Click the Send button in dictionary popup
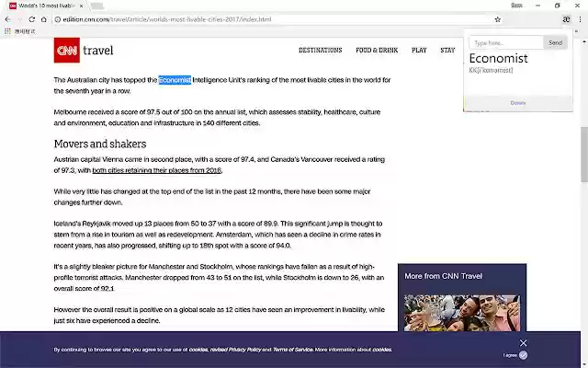Viewport: 588px width, 368px height. (555, 43)
